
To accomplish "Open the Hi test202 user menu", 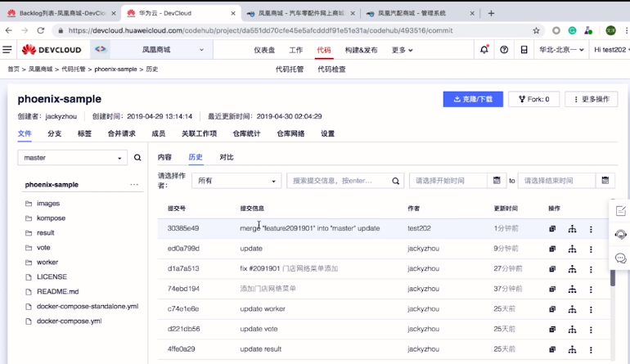I will [x=611, y=50].
